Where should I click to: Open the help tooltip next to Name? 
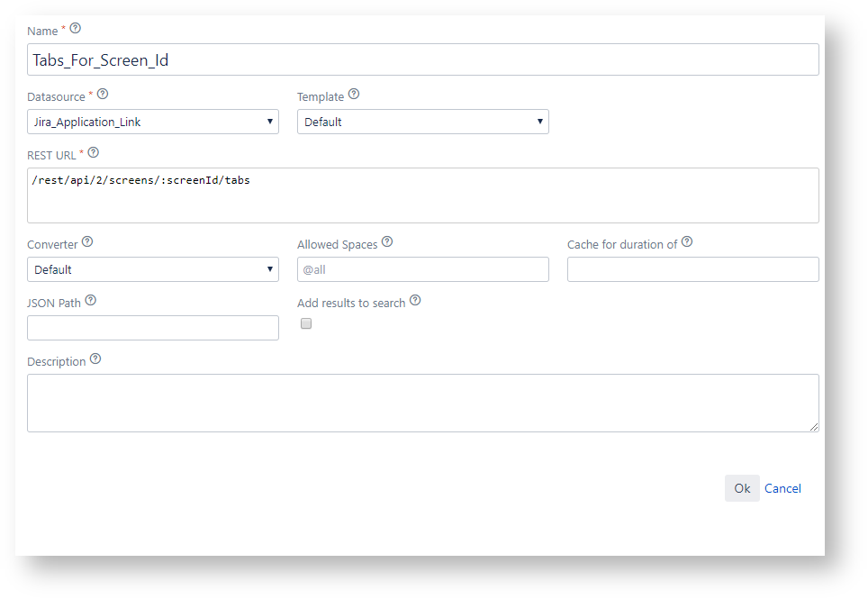75,28
